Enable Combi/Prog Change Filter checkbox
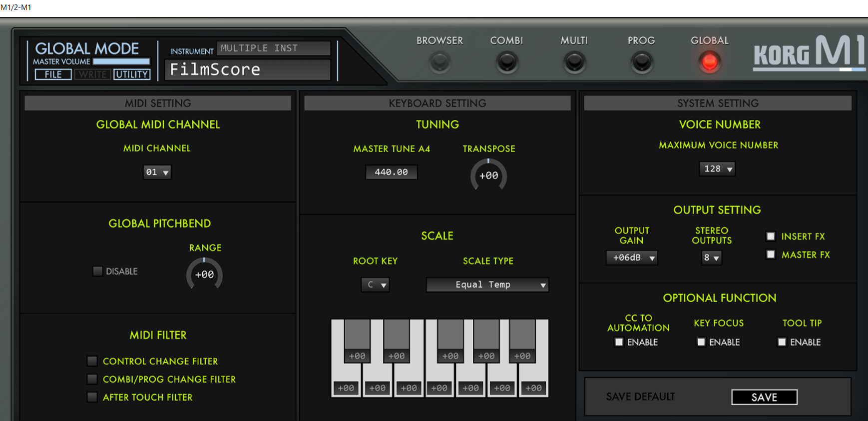The width and height of the screenshot is (868, 421). [92, 379]
